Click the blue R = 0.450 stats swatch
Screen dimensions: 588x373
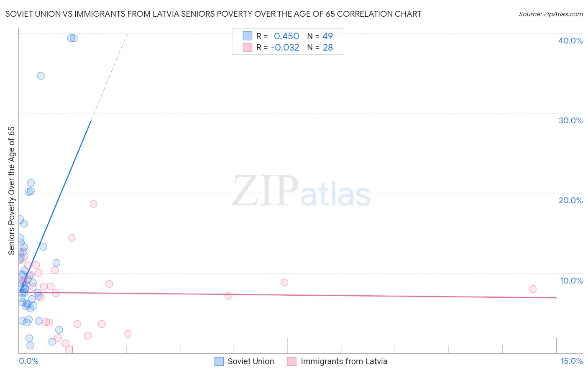[x=248, y=36]
